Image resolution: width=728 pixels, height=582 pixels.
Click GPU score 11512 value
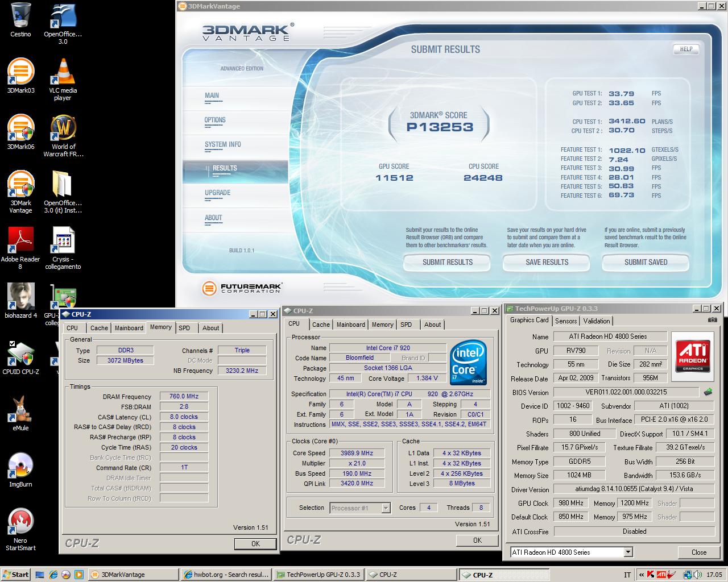(394, 178)
